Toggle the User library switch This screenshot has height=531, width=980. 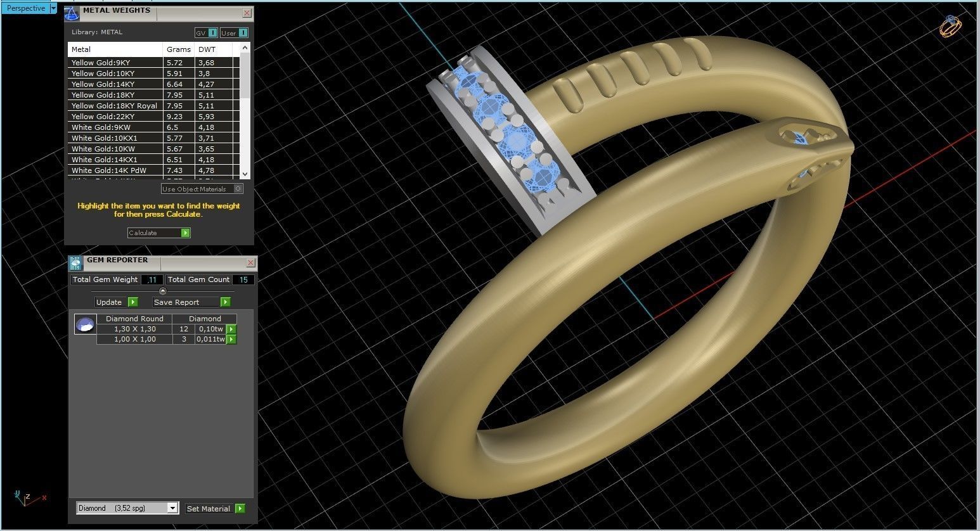point(234,33)
